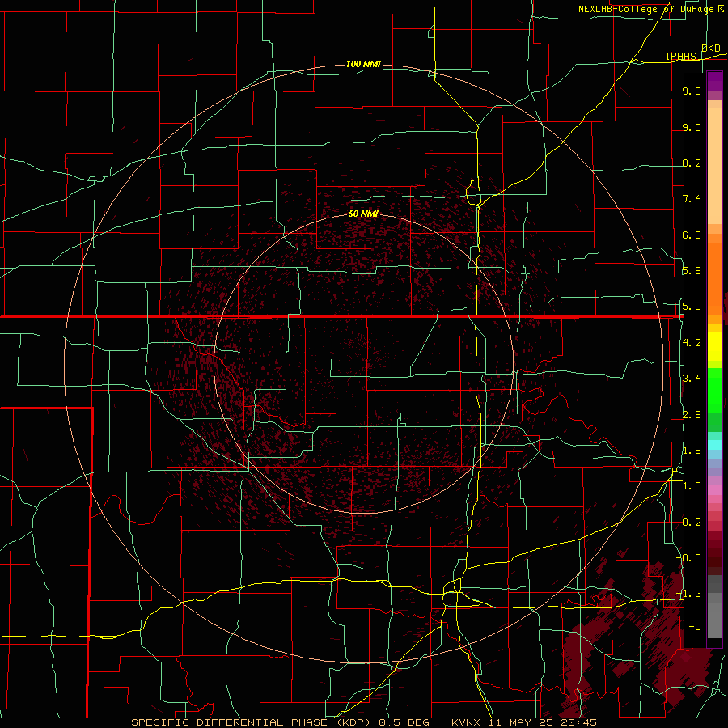Screen dimensions: 728x728
Task: Click the SPECIFIC DIFFERENTIAL PHASE (KDP) caption
Action: 252,722
